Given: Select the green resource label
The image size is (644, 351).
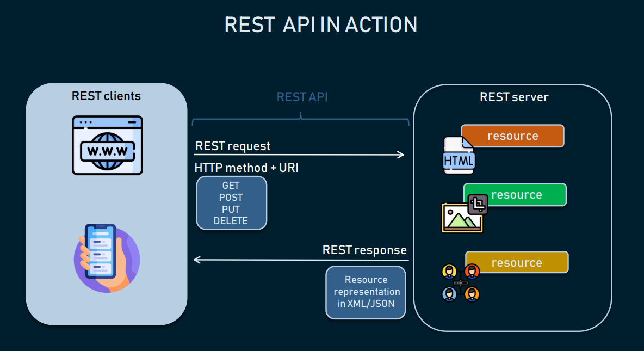Looking at the screenshot, I should coord(515,194).
